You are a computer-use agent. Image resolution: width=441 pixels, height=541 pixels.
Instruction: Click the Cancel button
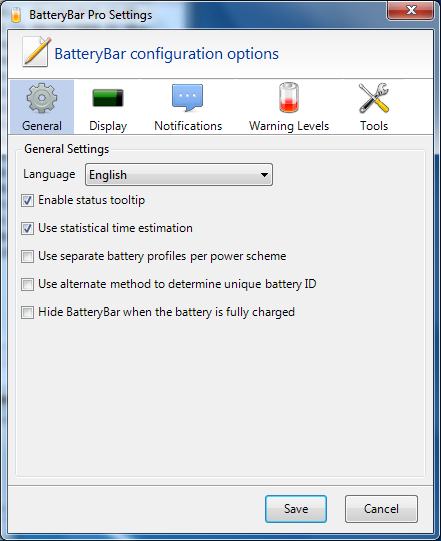click(381, 509)
